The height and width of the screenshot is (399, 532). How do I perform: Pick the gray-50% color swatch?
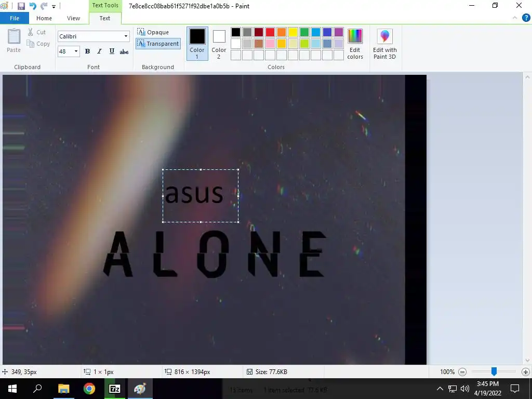pos(247,32)
